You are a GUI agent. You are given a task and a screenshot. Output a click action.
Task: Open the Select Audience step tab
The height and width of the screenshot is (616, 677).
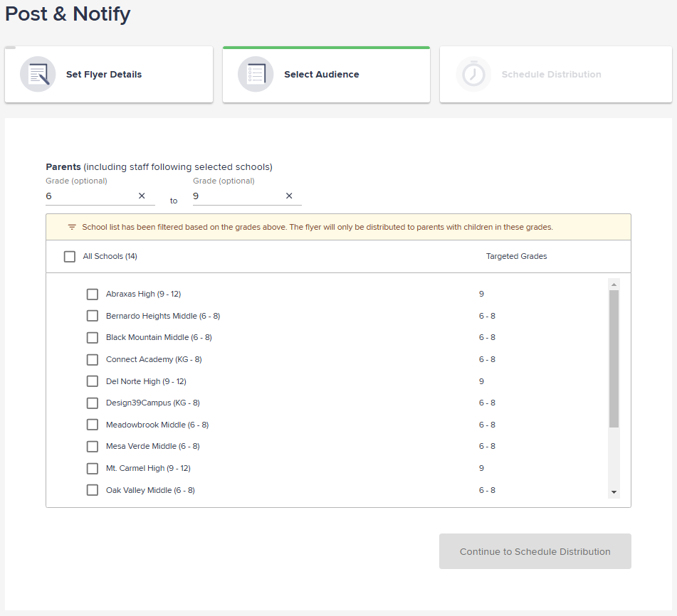click(327, 75)
